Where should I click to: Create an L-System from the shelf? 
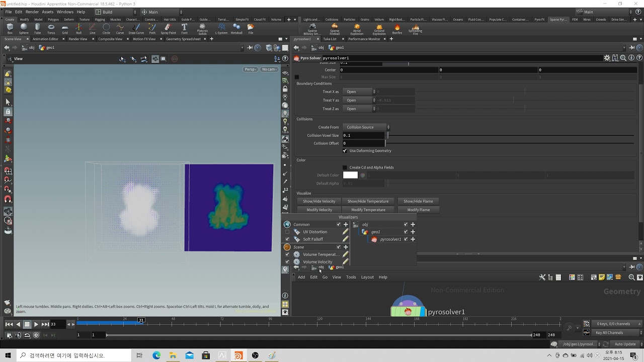pyautogui.click(x=221, y=29)
